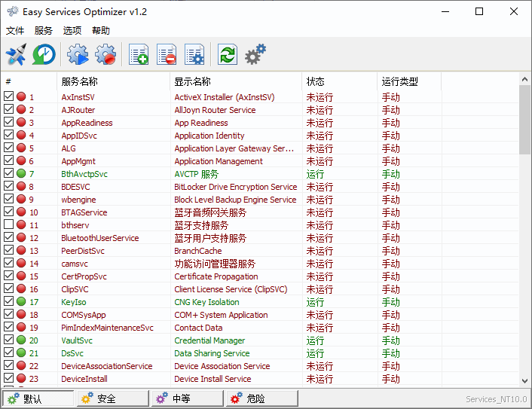The image size is (532, 409).
Task: Click the remove service list icon
Action: click(x=167, y=54)
